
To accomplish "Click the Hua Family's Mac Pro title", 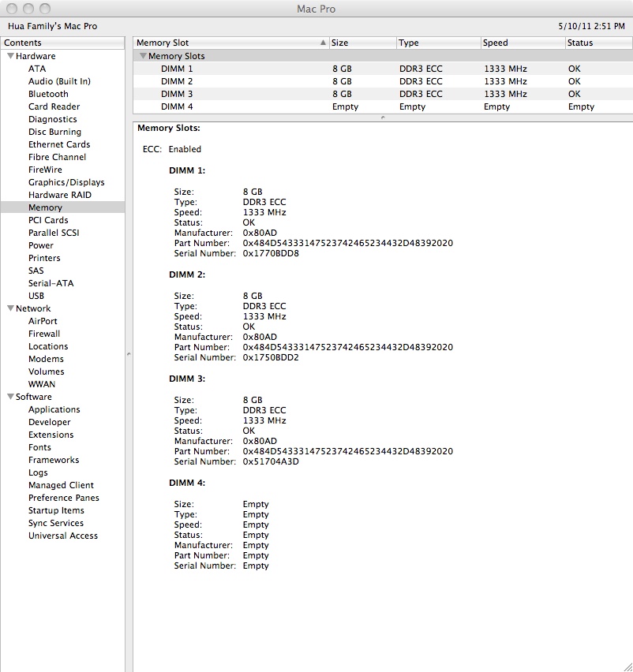I will pos(52,26).
